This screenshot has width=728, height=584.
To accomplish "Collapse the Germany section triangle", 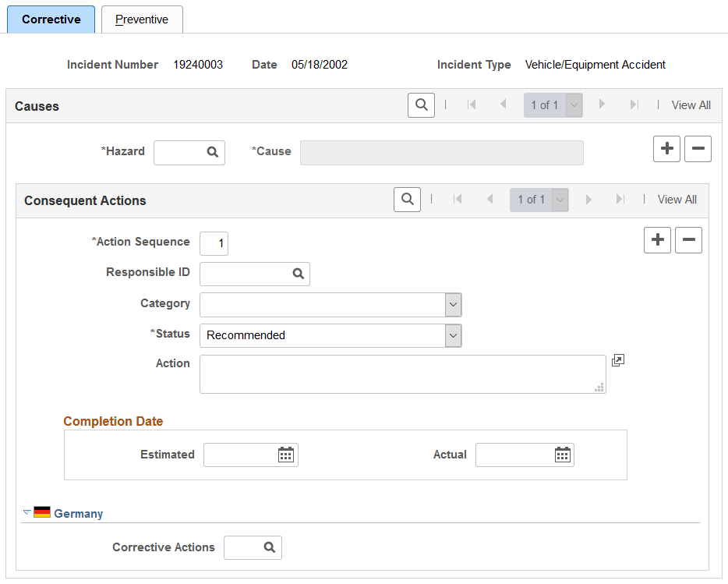I will tap(27, 512).
